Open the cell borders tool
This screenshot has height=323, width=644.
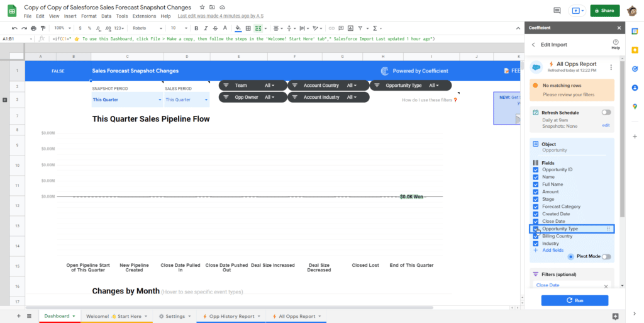tap(248, 28)
